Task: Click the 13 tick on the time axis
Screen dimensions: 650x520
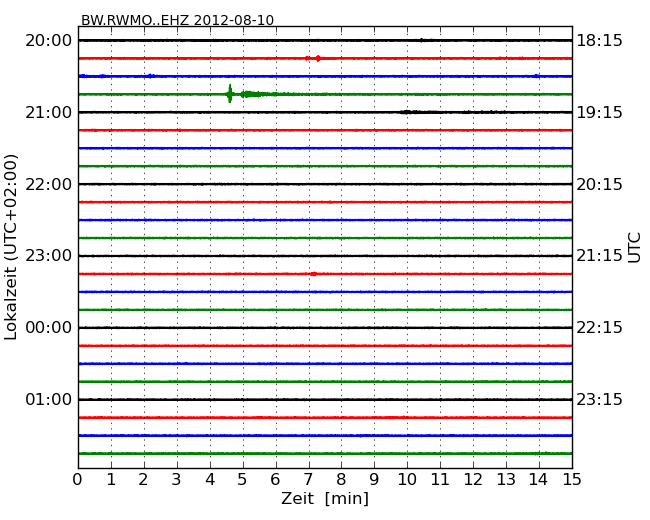Action: [506, 479]
